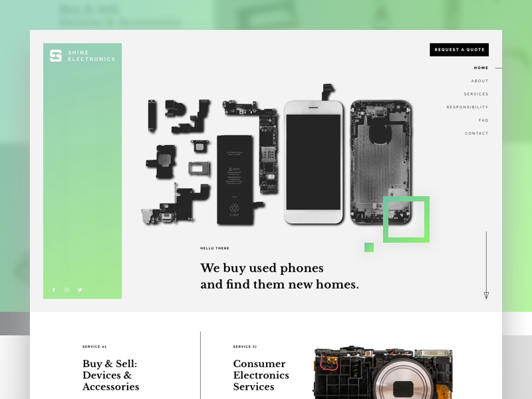Click the Shine Electronics brand text

(91, 56)
